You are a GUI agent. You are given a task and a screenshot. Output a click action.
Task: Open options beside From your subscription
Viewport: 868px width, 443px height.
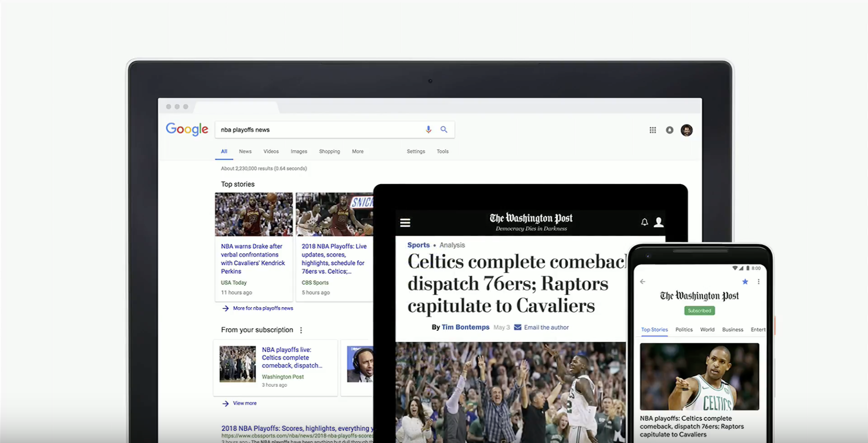301,330
